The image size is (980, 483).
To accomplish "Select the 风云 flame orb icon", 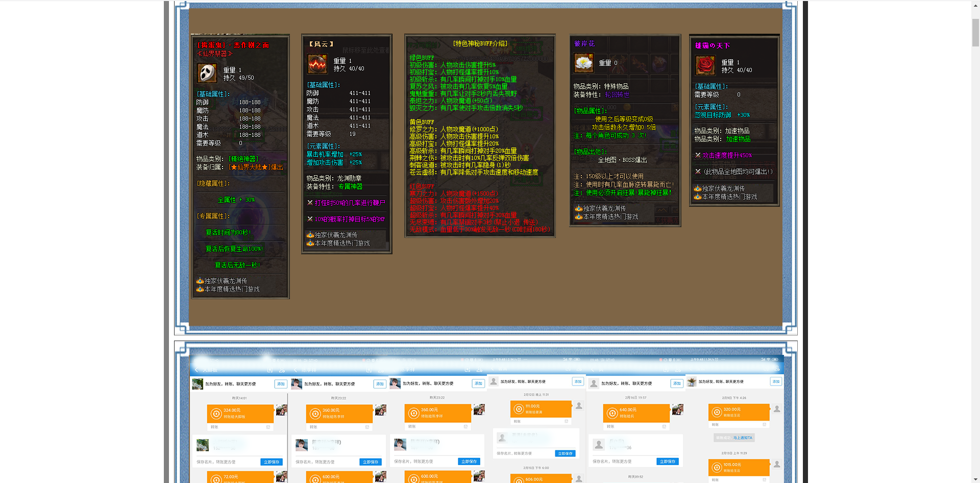I will point(317,64).
